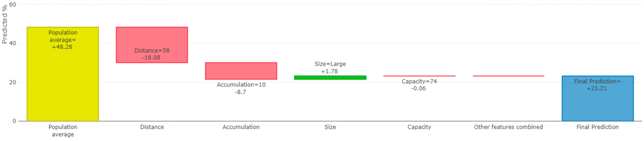
Task: Select the blue Final Prediction bar
Action: point(598,98)
